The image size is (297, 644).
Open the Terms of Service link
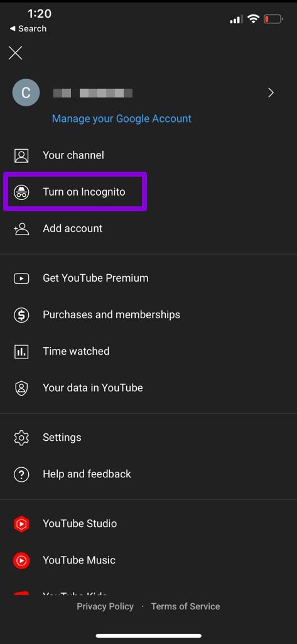185,606
